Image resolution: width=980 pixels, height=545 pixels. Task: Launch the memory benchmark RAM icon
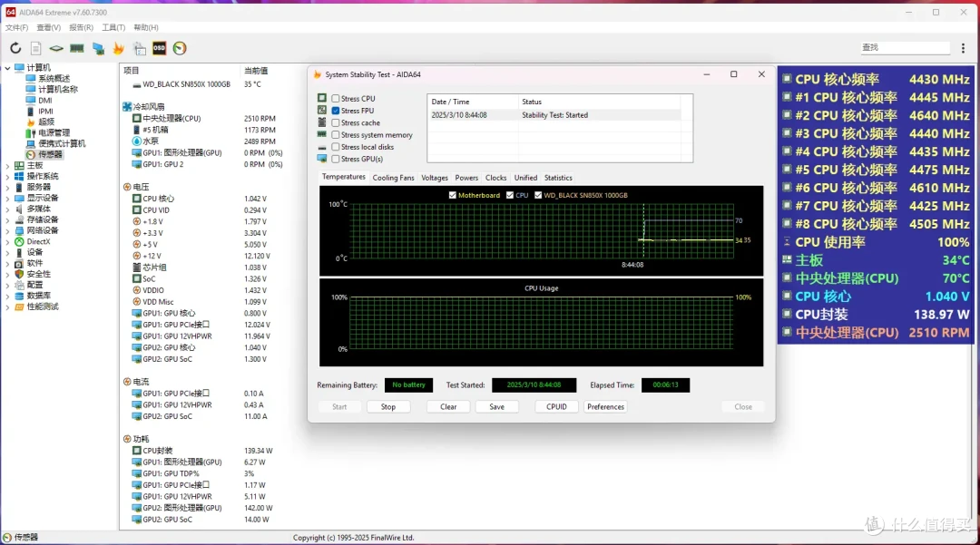point(77,48)
